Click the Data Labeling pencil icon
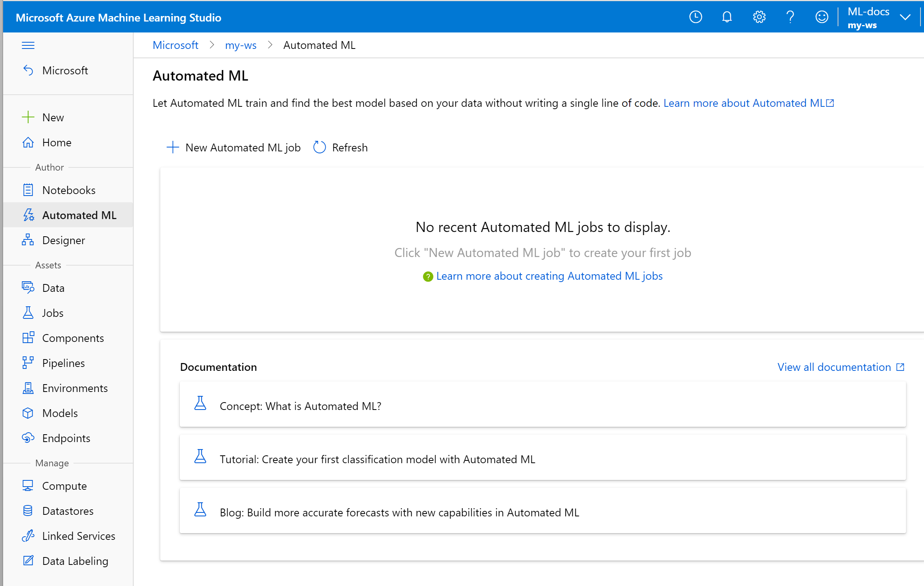This screenshot has height=586, width=924. pyautogui.click(x=28, y=561)
